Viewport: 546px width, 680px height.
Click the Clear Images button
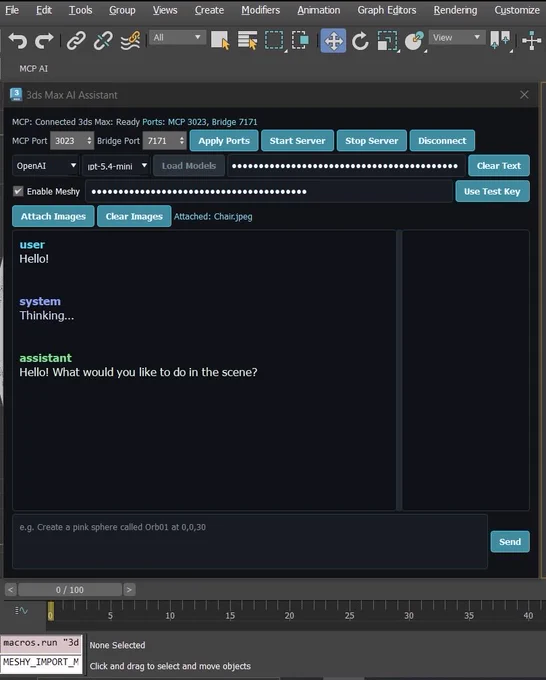coord(134,216)
